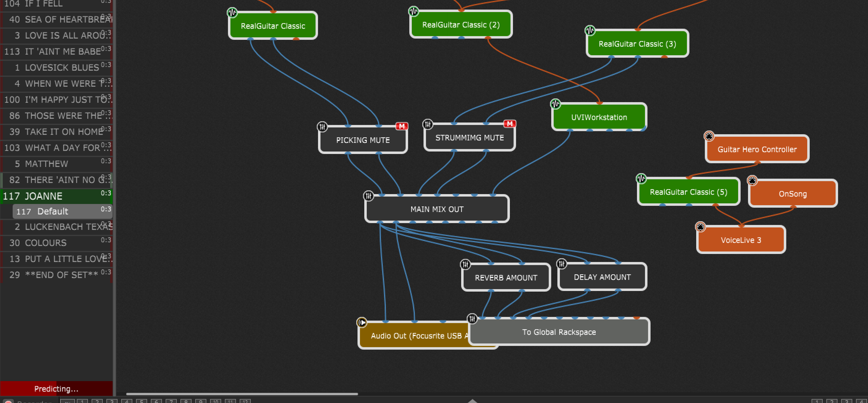Click mixer icon on REVERB AMOUNT block
This screenshot has height=403, width=868.
[x=465, y=264]
